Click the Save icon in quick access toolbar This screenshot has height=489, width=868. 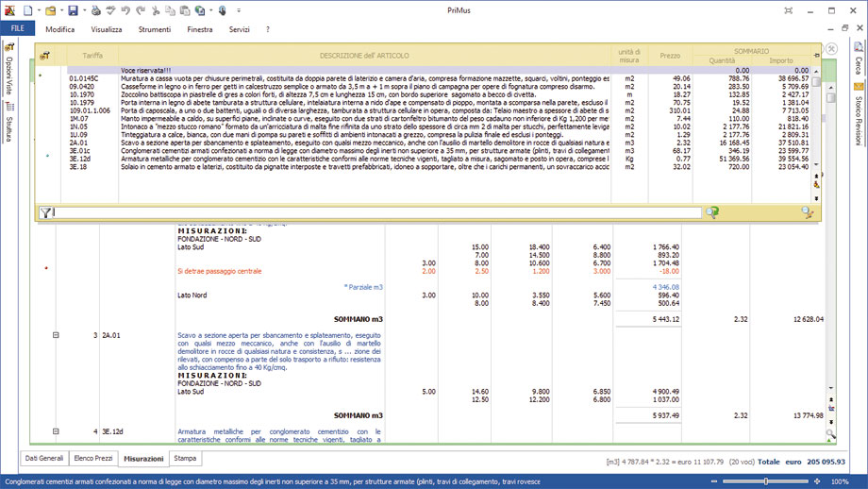tap(73, 10)
